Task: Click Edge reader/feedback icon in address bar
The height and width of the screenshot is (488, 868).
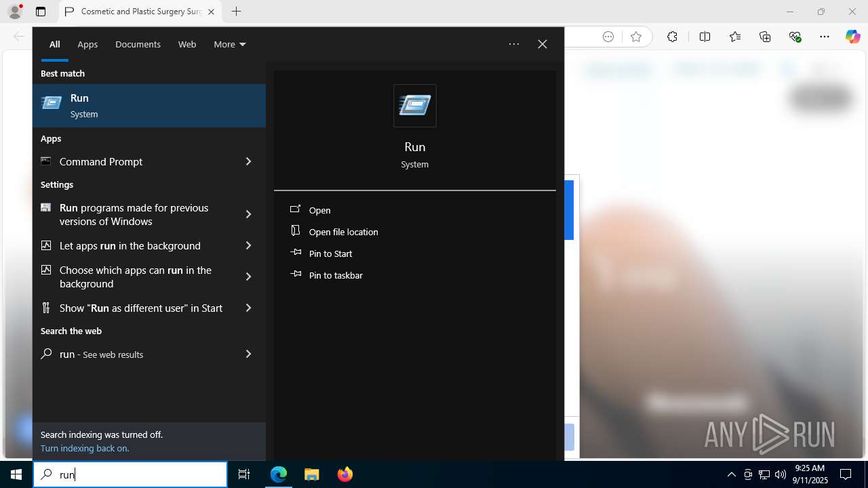Action: tap(608, 37)
